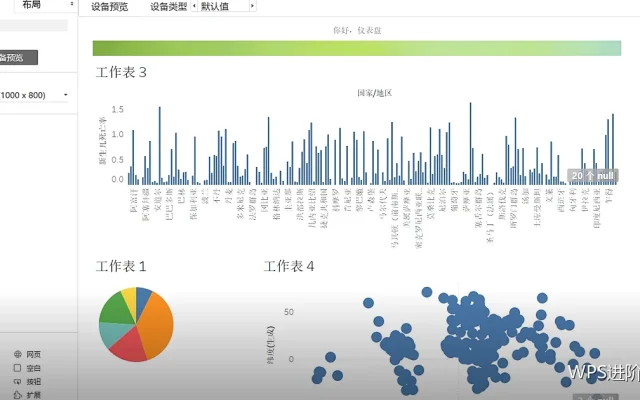Go to previous device type with left arrow
This screenshot has width=640, height=400.
click(194, 6)
